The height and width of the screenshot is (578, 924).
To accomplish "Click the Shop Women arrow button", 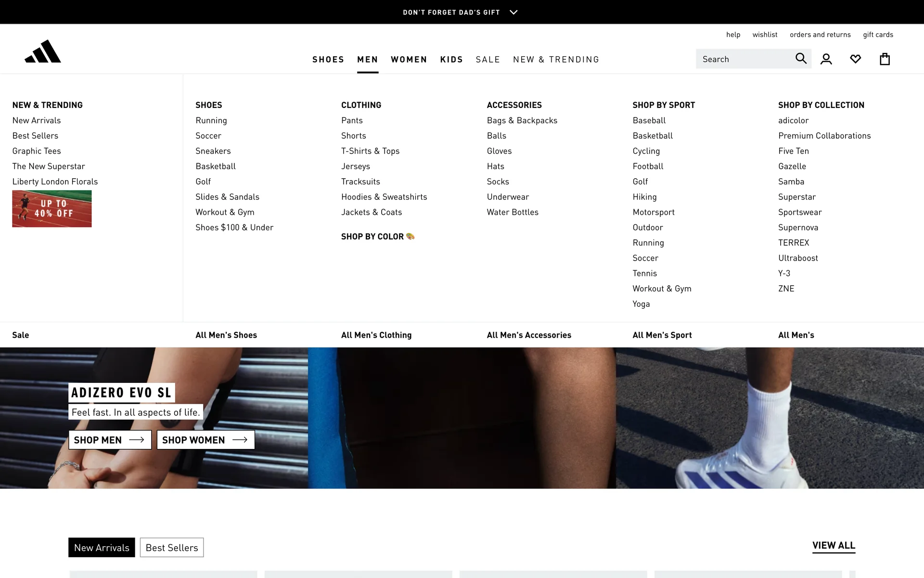I will coord(205,440).
